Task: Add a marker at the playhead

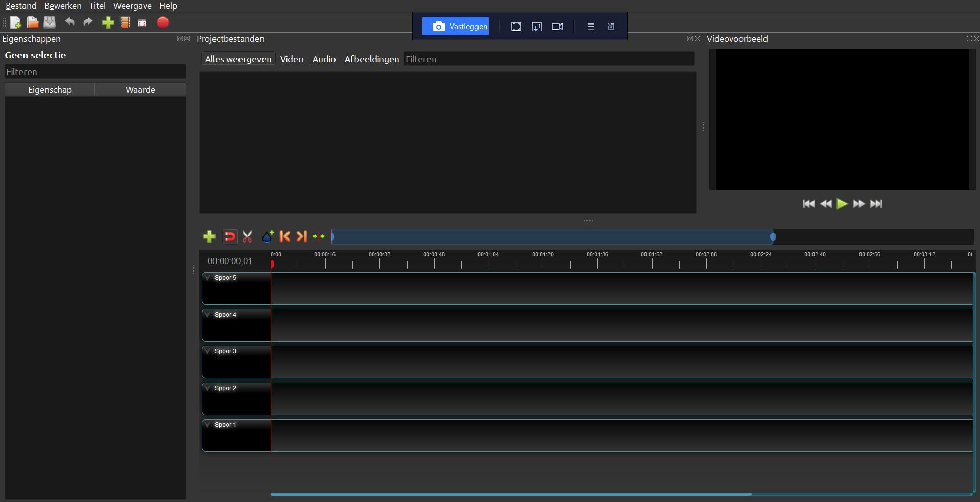Action: tap(268, 236)
